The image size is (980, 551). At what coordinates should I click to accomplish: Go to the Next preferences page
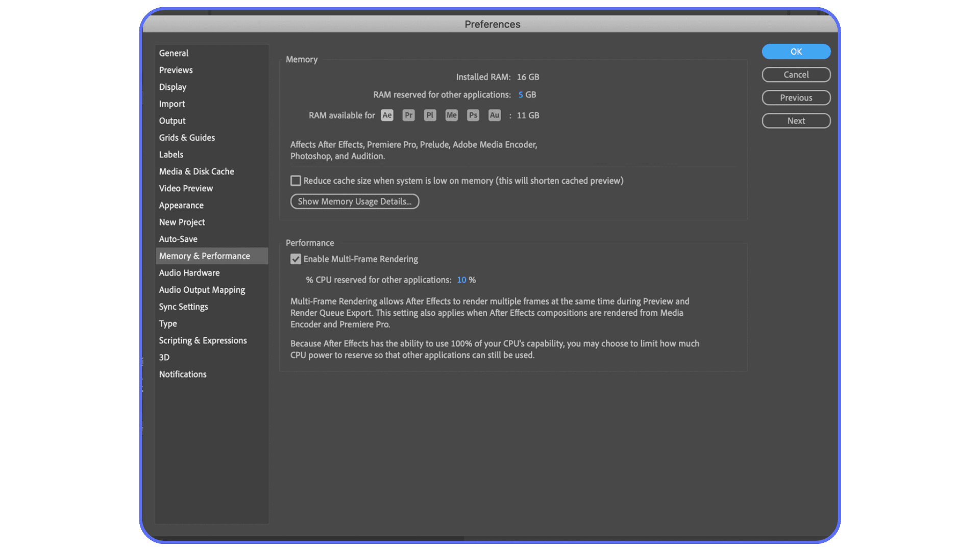click(796, 121)
